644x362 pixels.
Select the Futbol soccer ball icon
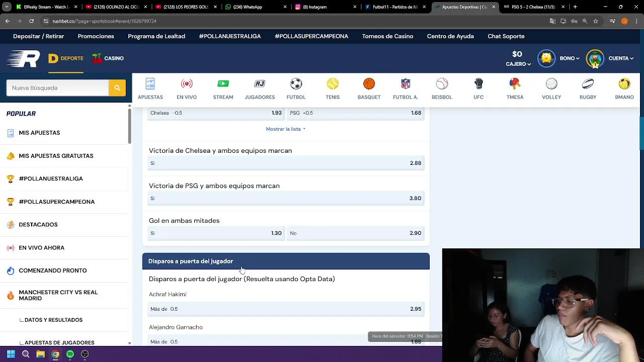(296, 83)
